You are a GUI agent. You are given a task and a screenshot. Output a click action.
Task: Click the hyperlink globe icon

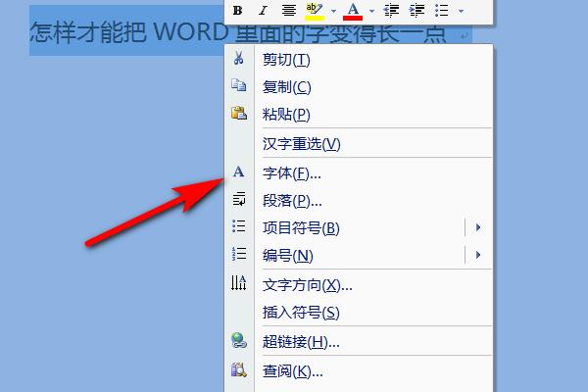[x=239, y=340]
